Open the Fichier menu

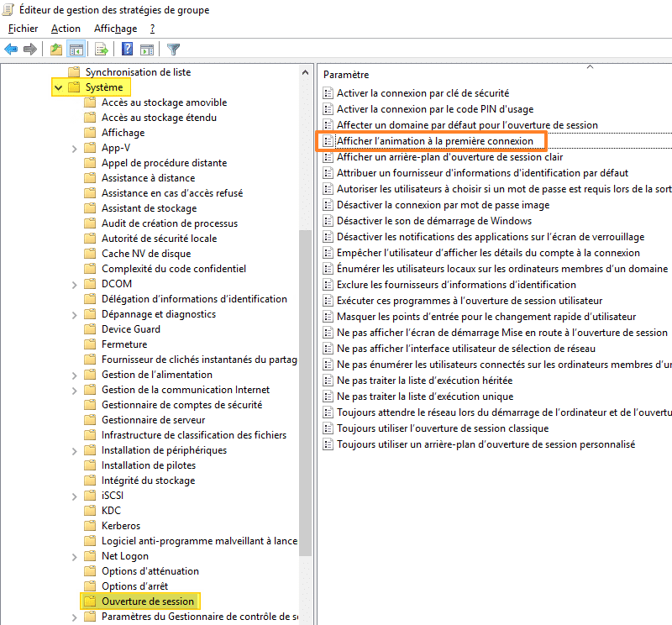click(22, 28)
